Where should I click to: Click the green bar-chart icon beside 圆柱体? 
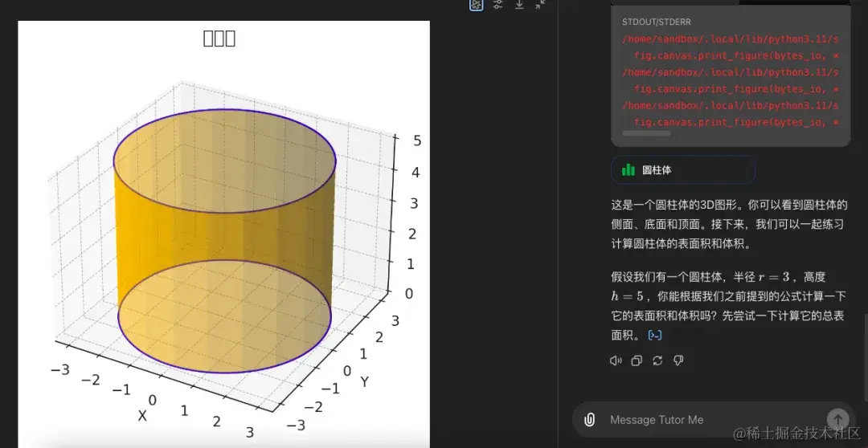tap(628, 169)
